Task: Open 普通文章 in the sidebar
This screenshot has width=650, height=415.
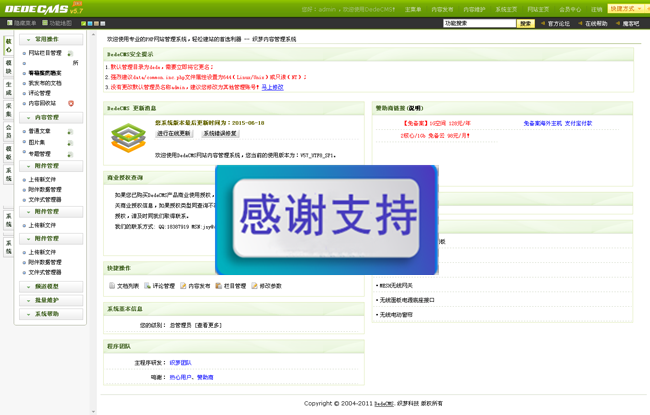Action: (x=39, y=131)
